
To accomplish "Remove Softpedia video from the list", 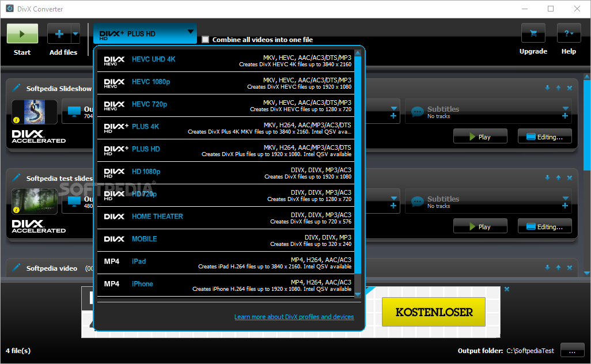I will [x=570, y=268].
